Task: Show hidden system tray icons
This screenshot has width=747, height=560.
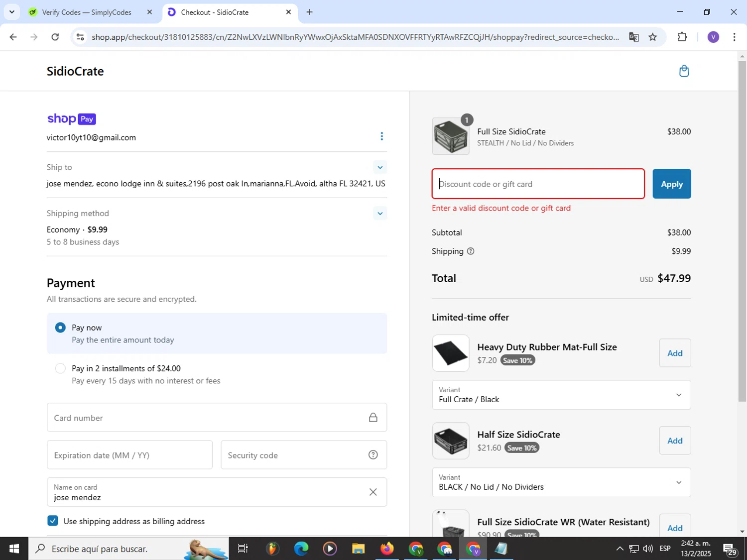Action: [x=620, y=549]
